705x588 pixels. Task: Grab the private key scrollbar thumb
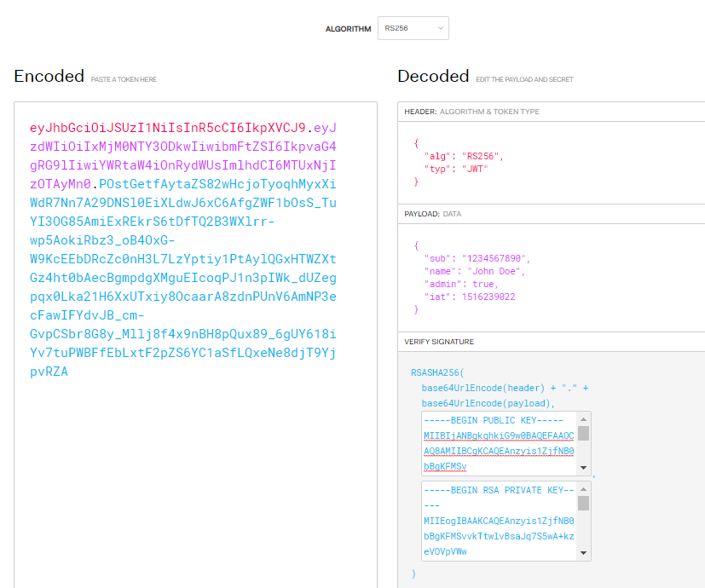click(x=584, y=503)
